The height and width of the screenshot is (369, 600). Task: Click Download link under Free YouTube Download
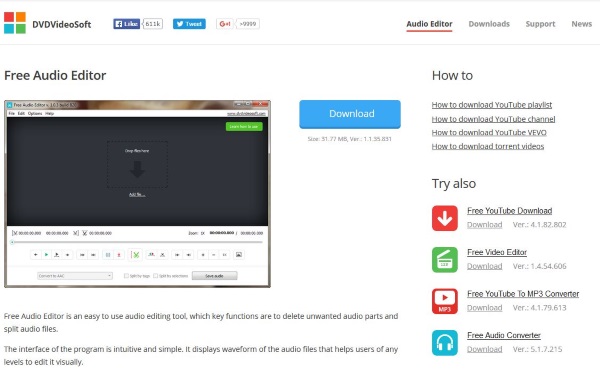[484, 225]
